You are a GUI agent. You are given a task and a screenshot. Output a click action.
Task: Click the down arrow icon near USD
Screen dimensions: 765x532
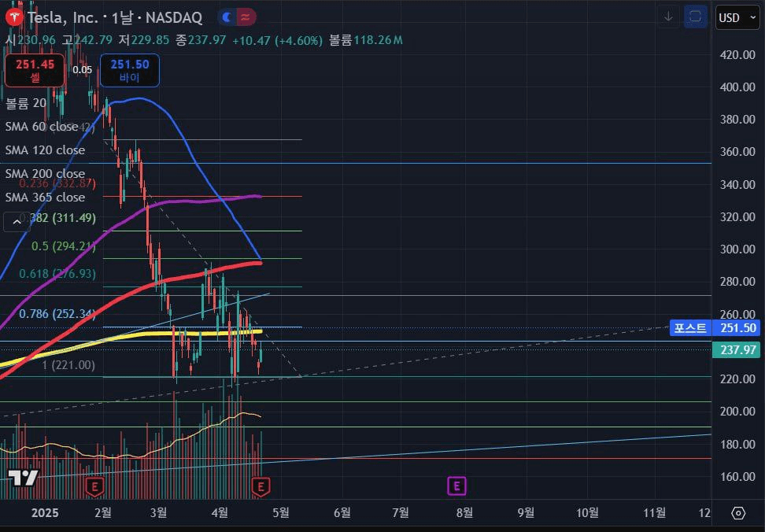(x=668, y=17)
